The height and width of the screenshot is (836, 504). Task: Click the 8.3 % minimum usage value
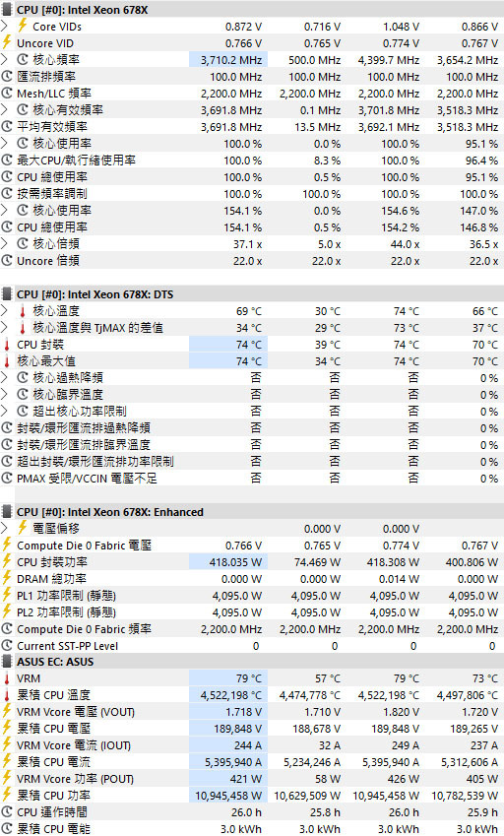(x=327, y=160)
